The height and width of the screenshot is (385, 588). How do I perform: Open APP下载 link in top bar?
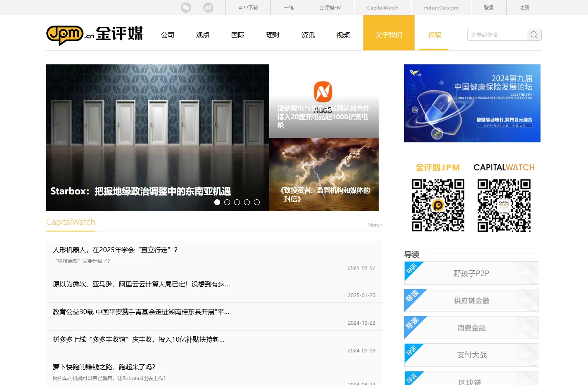click(x=248, y=7)
